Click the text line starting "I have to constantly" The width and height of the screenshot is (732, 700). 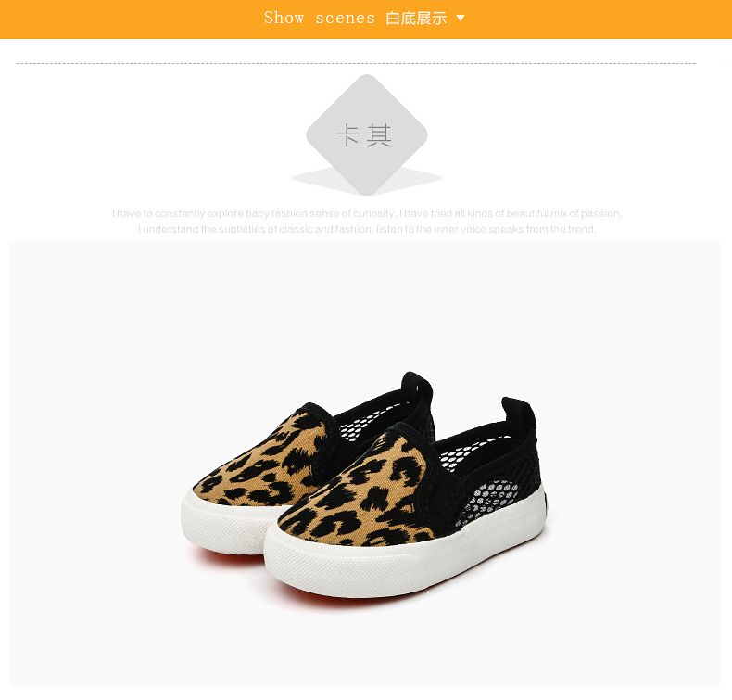(367, 213)
